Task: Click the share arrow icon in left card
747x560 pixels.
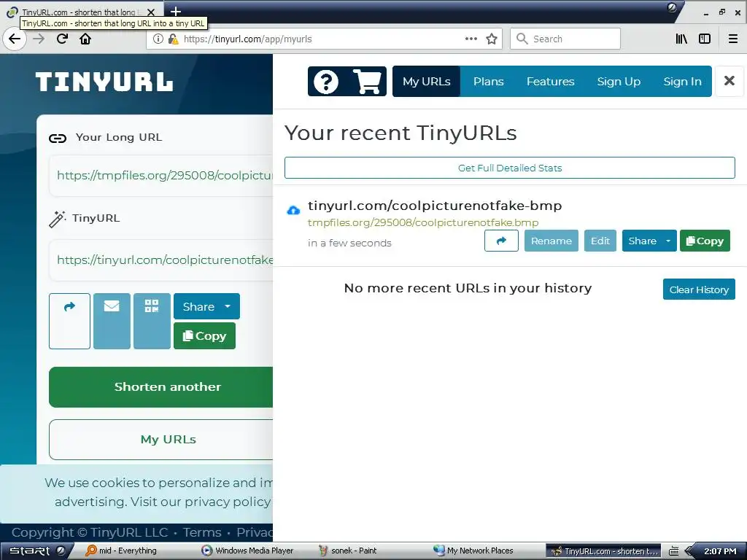Action: click(69, 321)
